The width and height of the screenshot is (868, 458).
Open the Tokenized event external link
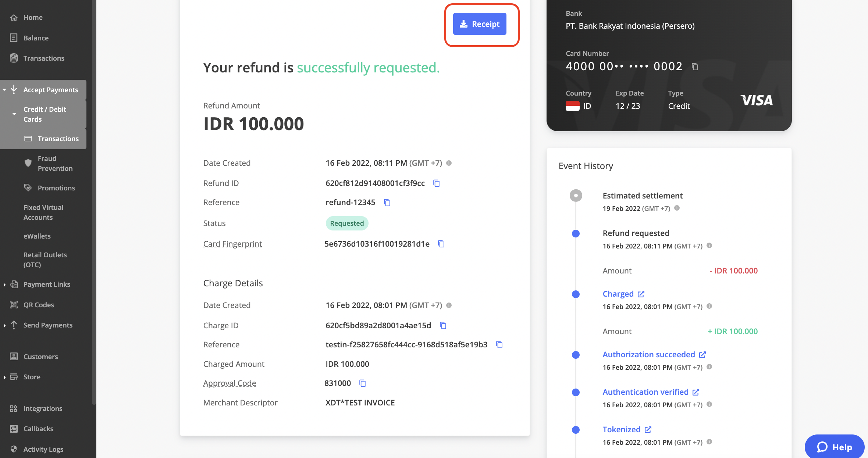[x=648, y=429]
